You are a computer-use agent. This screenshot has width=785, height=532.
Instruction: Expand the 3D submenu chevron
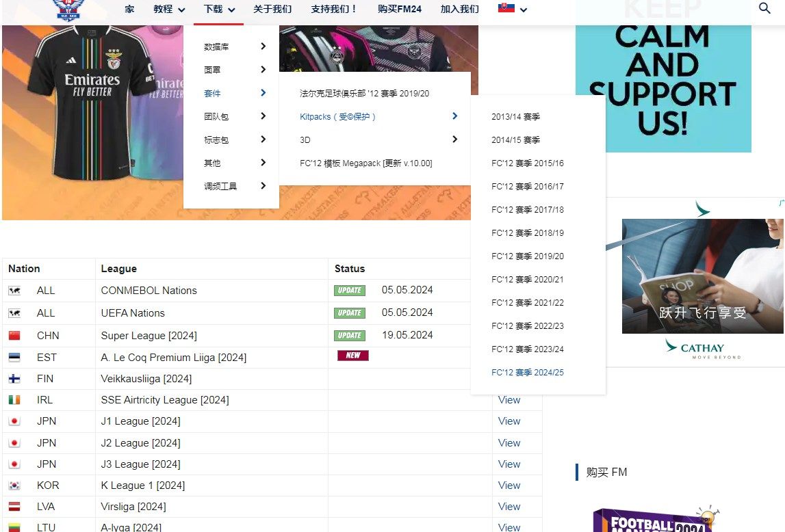click(x=455, y=139)
